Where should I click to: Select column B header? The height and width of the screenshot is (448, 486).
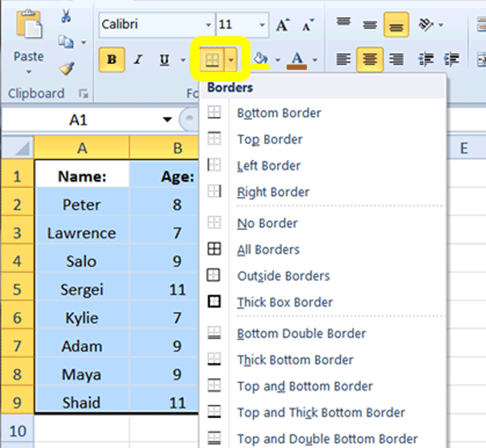(164, 148)
